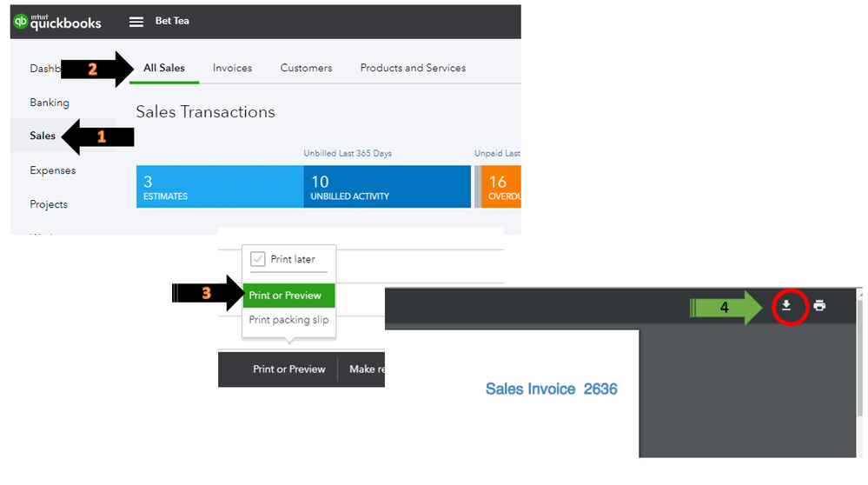Choose Print packing slip option
Viewport: 868px width, 485px height.
click(x=288, y=320)
